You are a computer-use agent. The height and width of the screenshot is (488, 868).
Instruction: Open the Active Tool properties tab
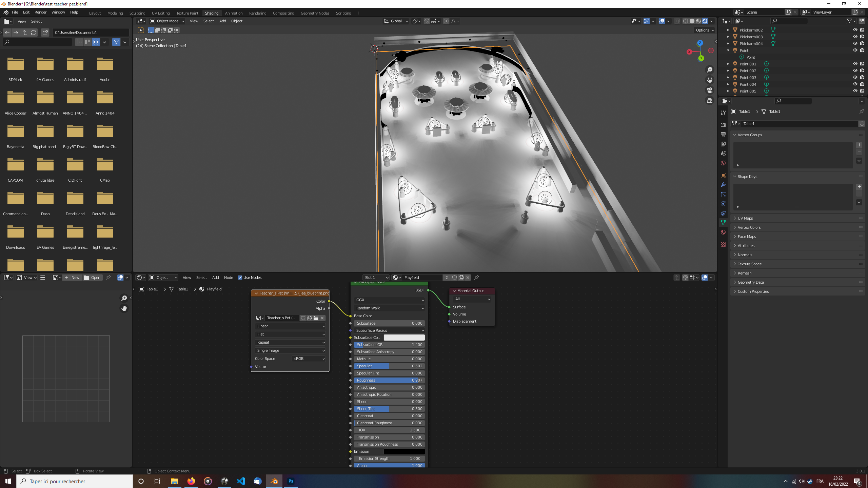723,113
